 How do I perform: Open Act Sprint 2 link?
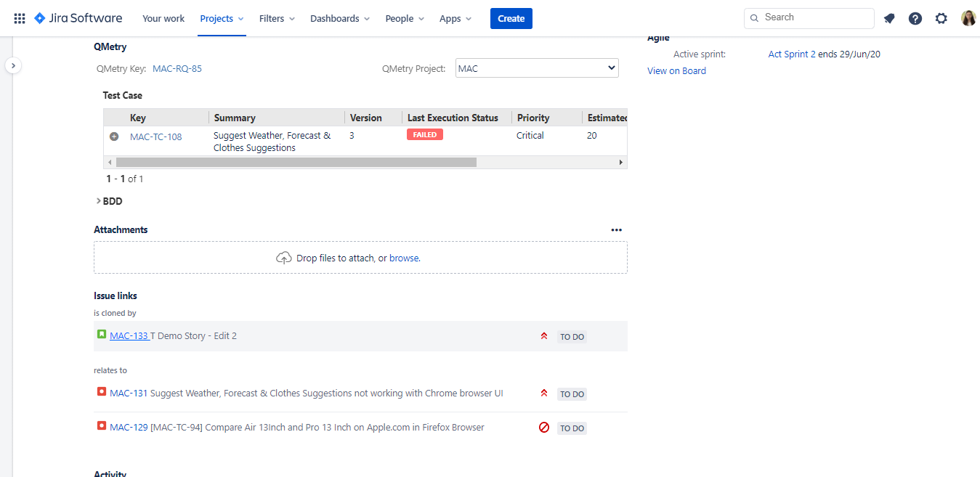click(792, 54)
